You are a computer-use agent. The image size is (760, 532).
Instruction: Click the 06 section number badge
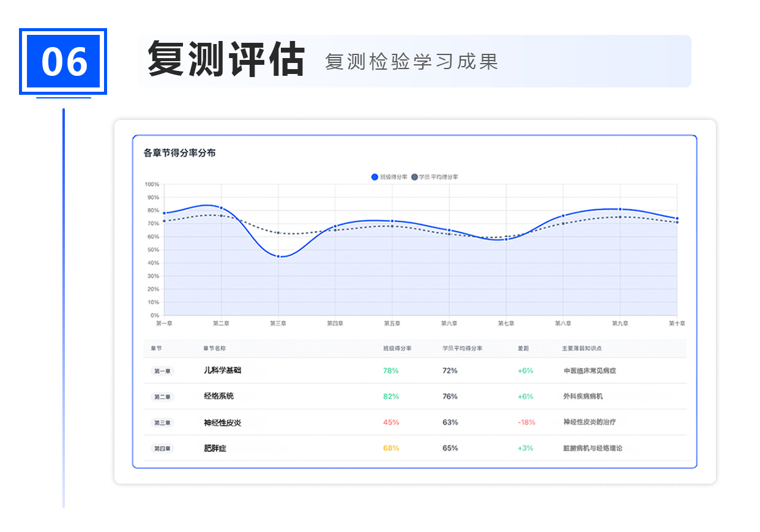(63, 62)
